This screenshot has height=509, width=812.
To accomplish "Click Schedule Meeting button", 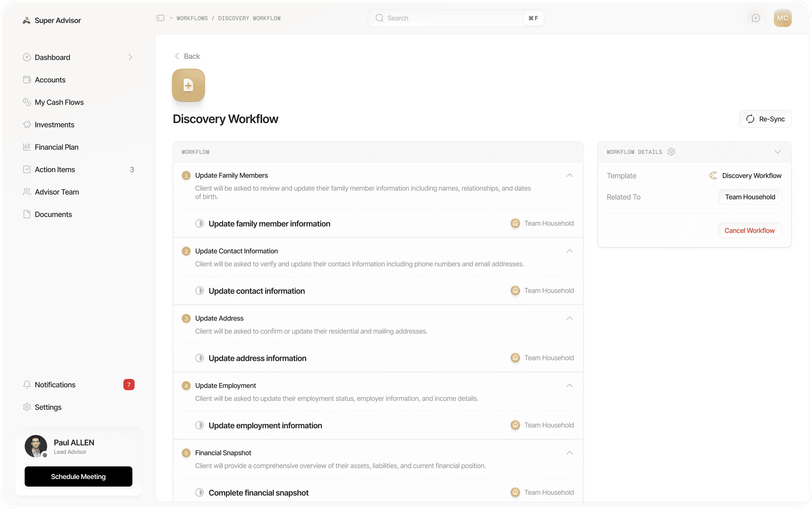I will coord(79,476).
